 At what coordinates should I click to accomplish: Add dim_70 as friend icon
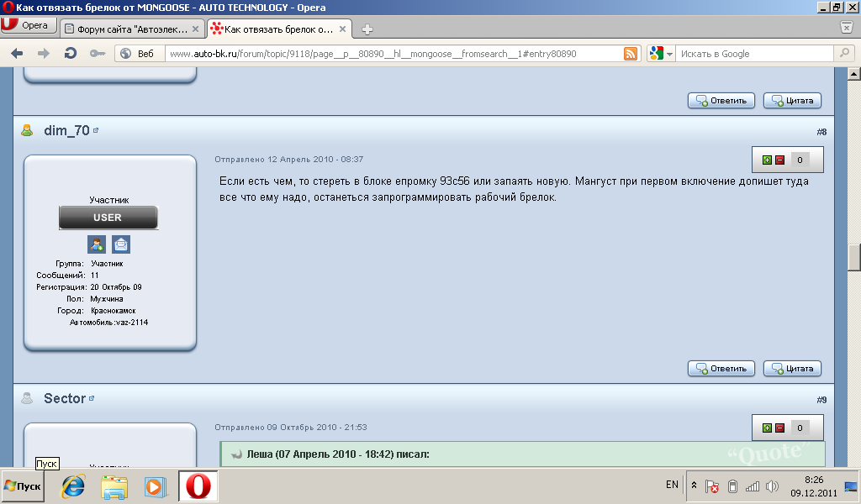tap(97, 244)
